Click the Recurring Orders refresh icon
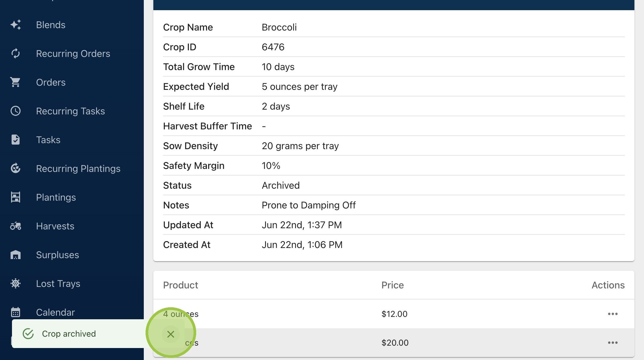The width and height of the screenshot is (644, 360). coord(16,54)
